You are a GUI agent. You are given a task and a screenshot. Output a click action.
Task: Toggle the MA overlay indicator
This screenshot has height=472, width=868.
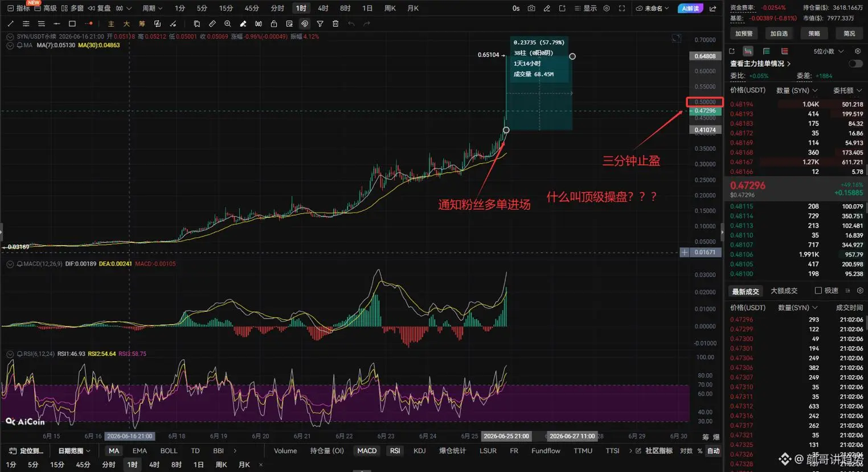click(x=114, y=451)
